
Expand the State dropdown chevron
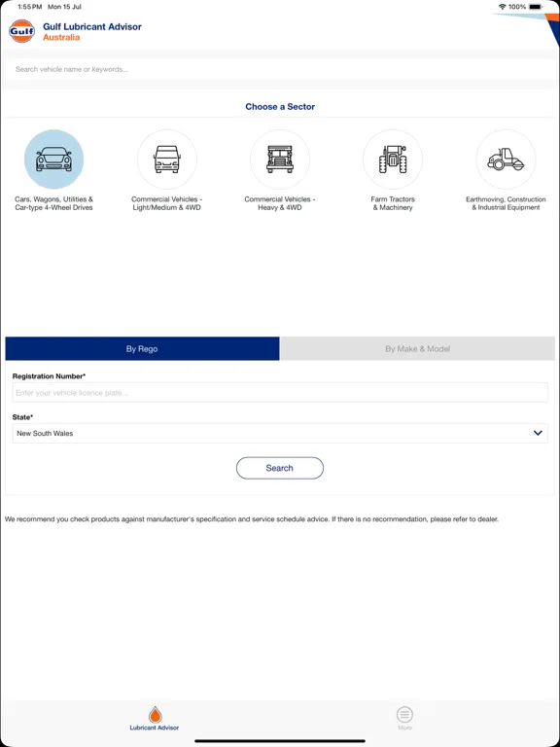(538, 433)
